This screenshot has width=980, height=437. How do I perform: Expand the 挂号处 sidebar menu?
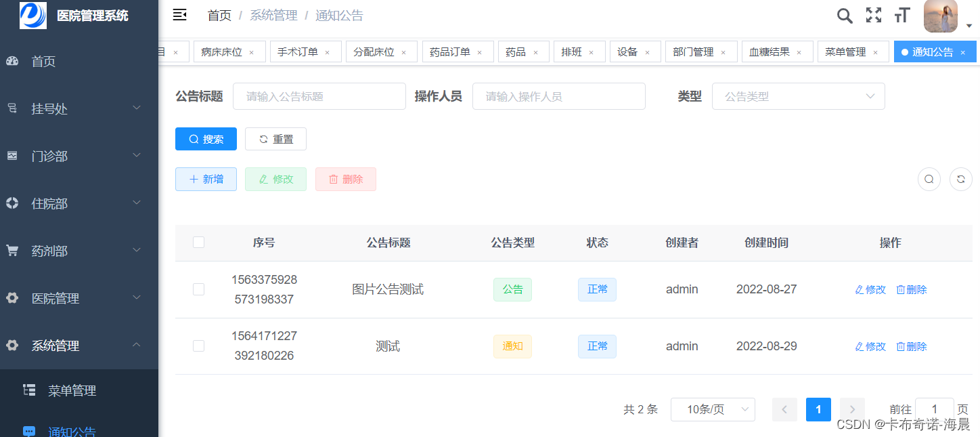pyautogui.click(x=79, y=109)
